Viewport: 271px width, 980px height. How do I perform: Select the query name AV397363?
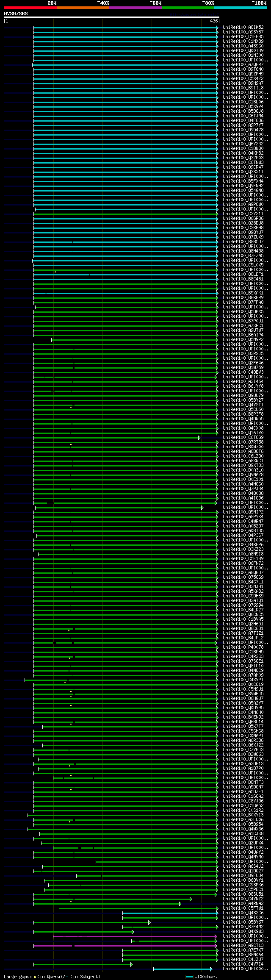(16, 14)
